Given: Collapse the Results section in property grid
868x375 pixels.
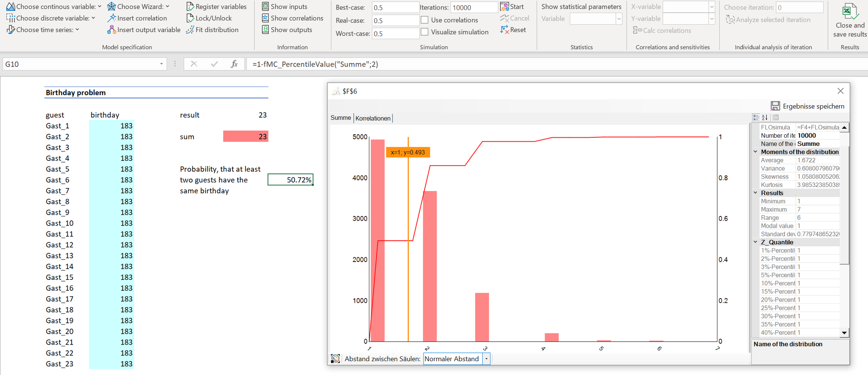Looking at the screenshot, I should coord(756,192).
